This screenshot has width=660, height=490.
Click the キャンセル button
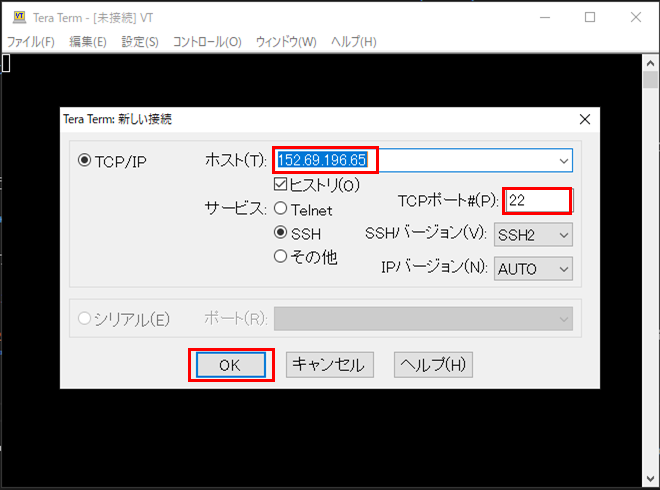330,365
